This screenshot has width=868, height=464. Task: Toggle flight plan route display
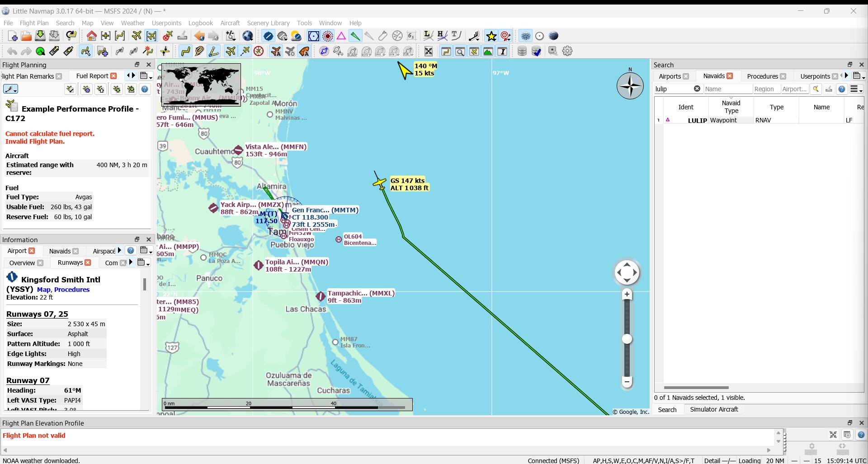185,52
